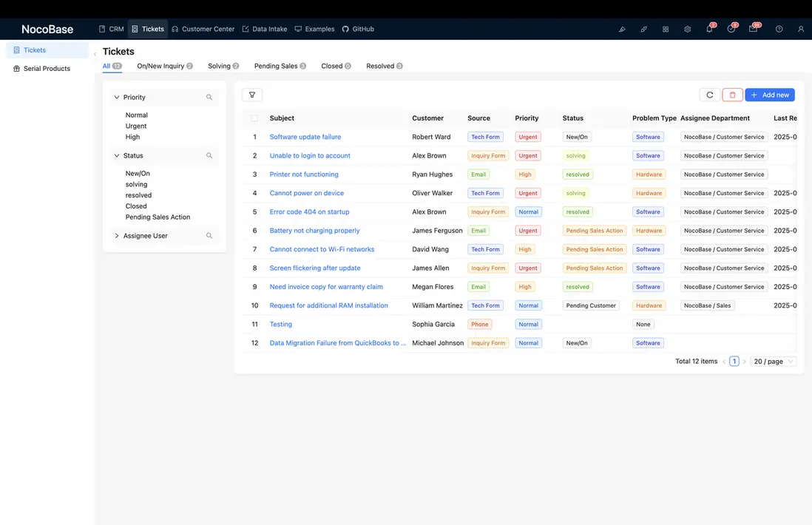Select Urgent under the Priority filter
812x525 pixels.
point(136,126)
